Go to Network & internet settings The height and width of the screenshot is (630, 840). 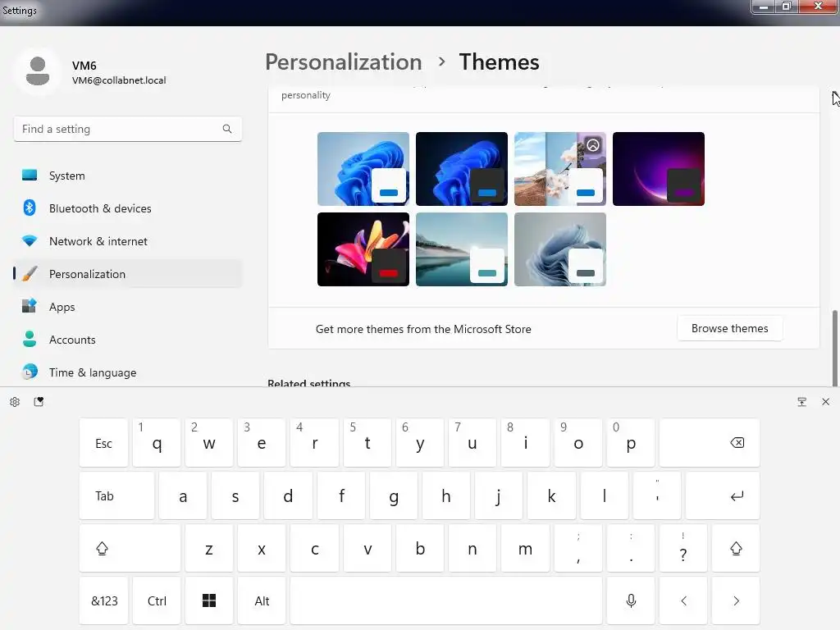click(x=127, y=241)
